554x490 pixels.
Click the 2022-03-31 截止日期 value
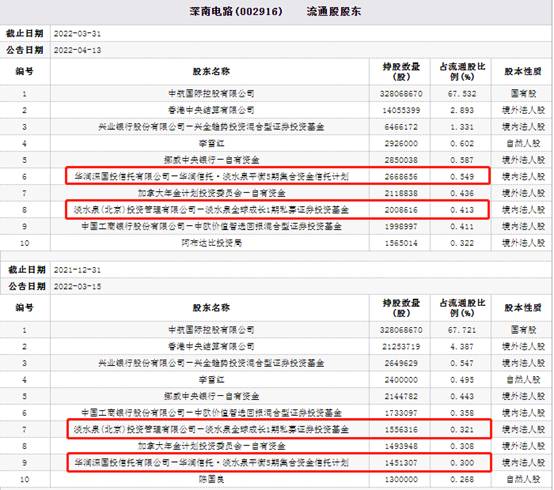[x=77, y=34]
